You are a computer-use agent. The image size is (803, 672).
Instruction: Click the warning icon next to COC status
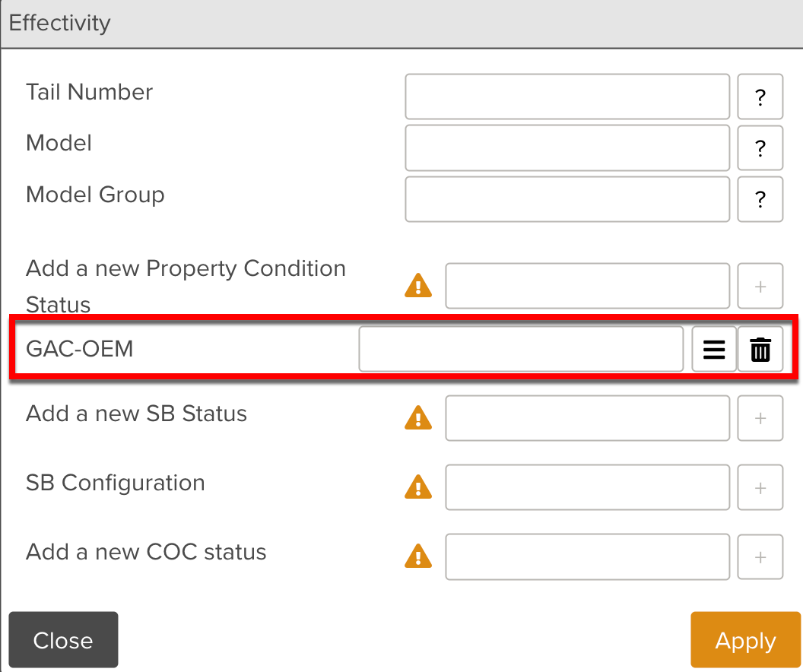point(417,556)
